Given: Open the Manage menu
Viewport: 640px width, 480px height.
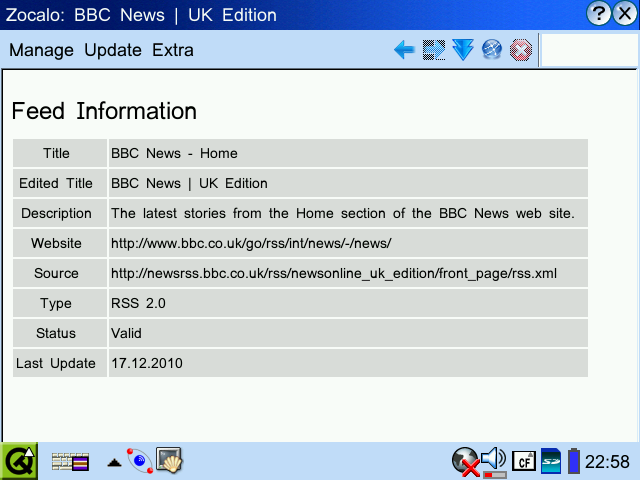Looking at the screenshot, I should coord(41,50).
